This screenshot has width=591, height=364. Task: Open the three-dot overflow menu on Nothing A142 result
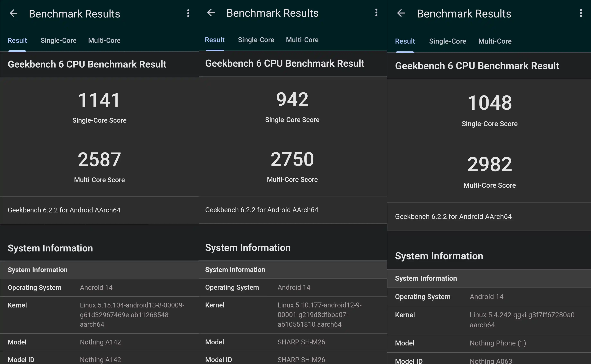point(188,13)
